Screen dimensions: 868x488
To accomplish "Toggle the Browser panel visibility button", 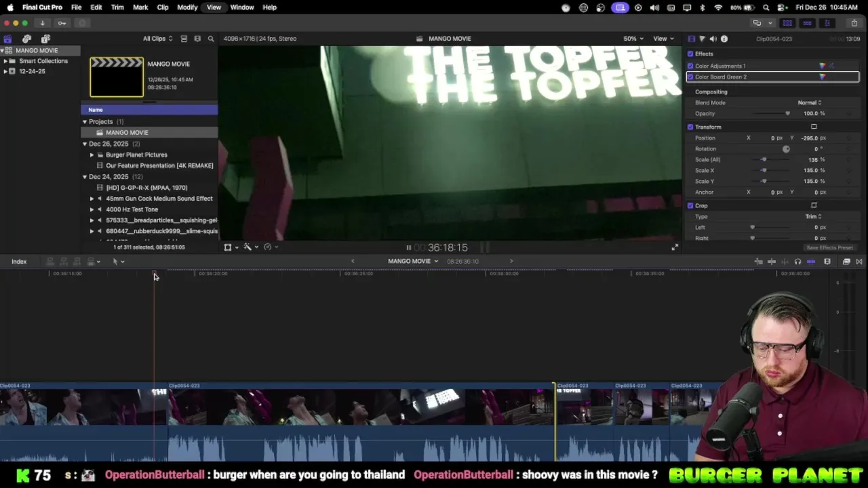I will click(x=787, y=23).
